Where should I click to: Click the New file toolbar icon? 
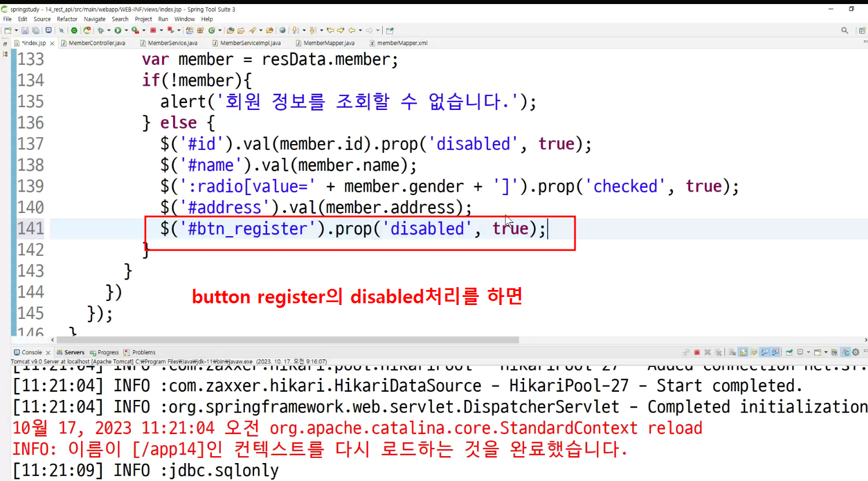click(8, 30)
